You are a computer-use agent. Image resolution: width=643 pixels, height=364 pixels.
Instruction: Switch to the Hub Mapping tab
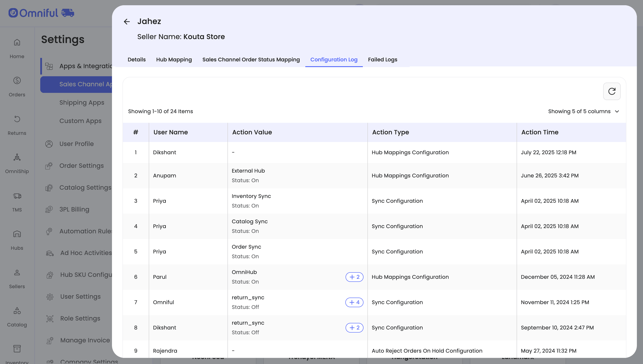pos(174,60)
